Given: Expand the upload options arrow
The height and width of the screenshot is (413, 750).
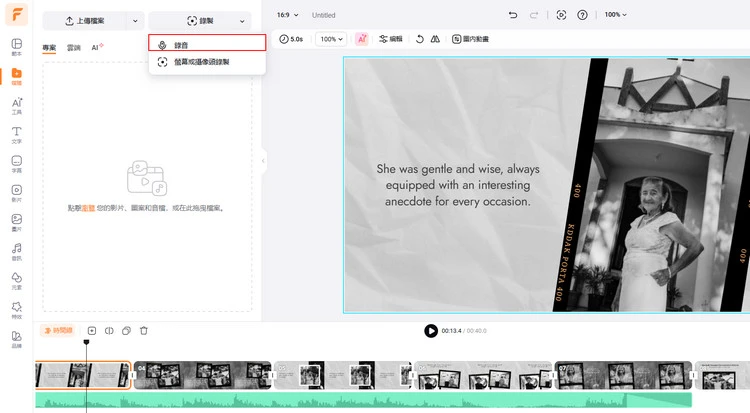Looking at the screenshot, I should coord(135,20).
